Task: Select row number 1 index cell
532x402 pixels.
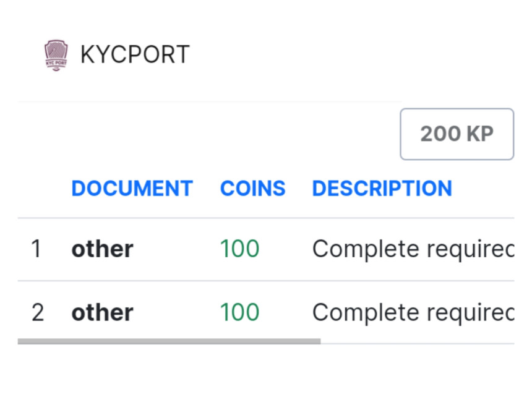Action: (36, 249)
